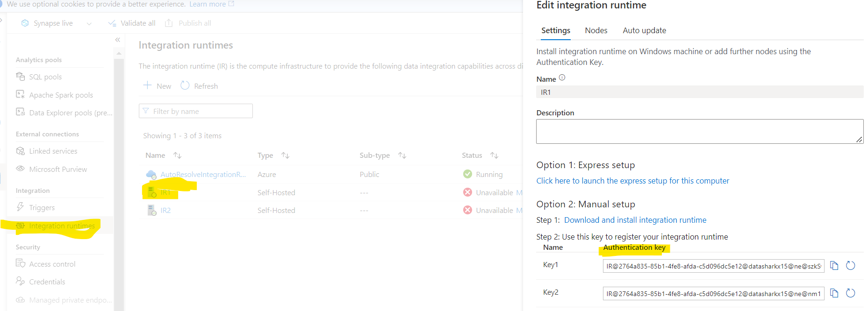Switch to the Nodes tab
The height and width of the screenshot is (311, 868).
(x=596, y=30)
